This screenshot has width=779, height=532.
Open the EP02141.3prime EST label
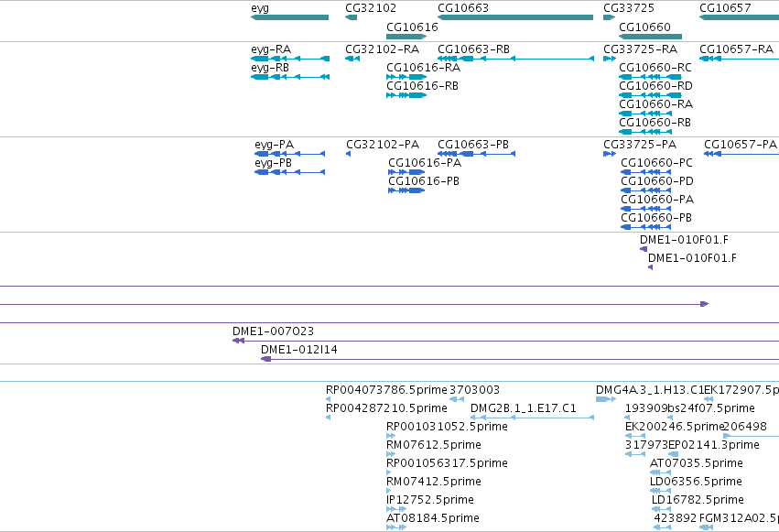coord(714,445)
